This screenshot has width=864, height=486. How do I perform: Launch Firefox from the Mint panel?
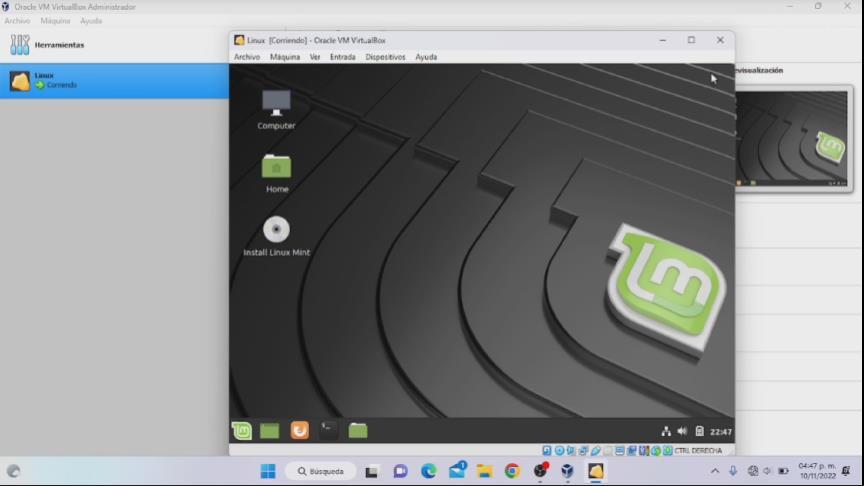tap(300, 430)
